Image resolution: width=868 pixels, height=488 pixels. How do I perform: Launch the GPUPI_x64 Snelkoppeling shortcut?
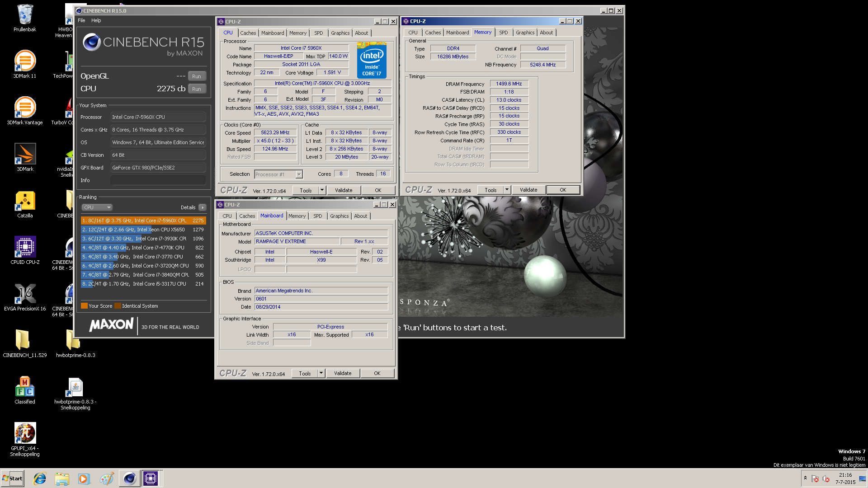25,439
